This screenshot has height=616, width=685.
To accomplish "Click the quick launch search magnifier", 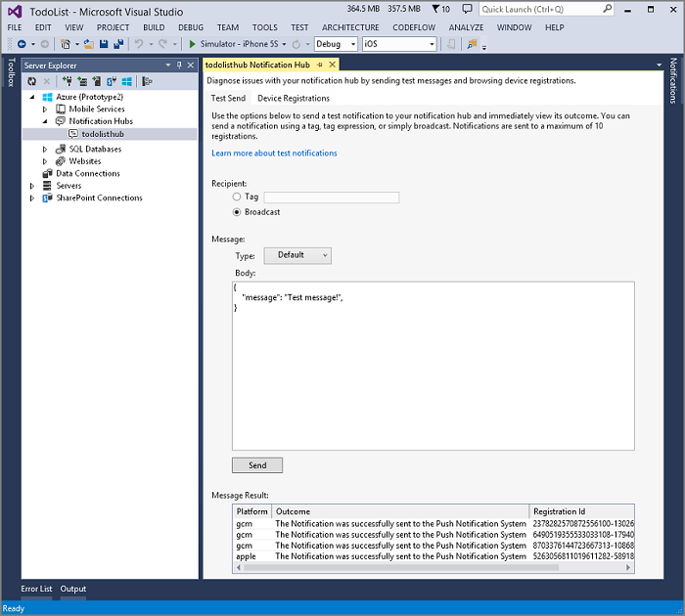I will click(x=607, y=9).
